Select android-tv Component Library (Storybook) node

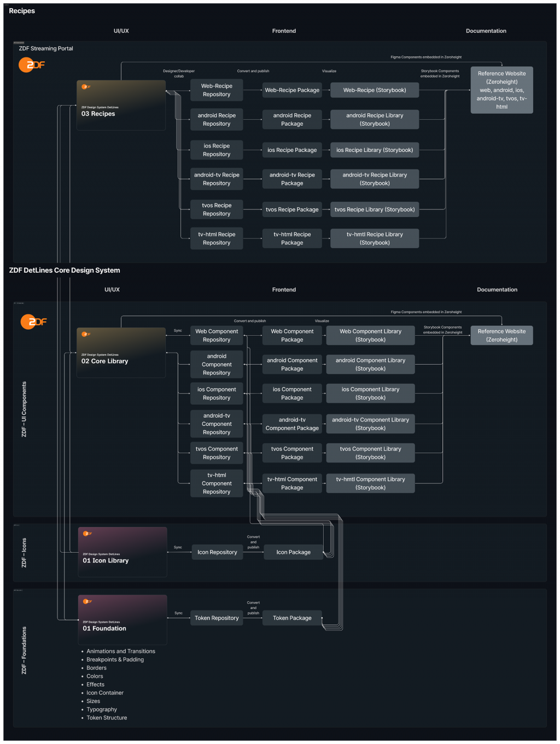370,424
